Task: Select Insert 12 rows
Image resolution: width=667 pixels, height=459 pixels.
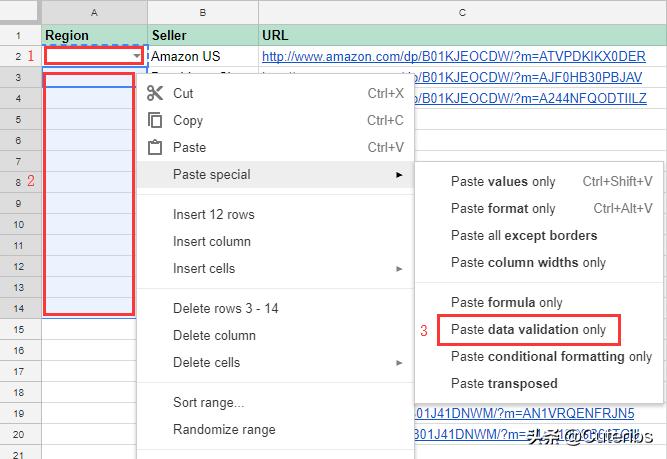Action: pos(276,214)
